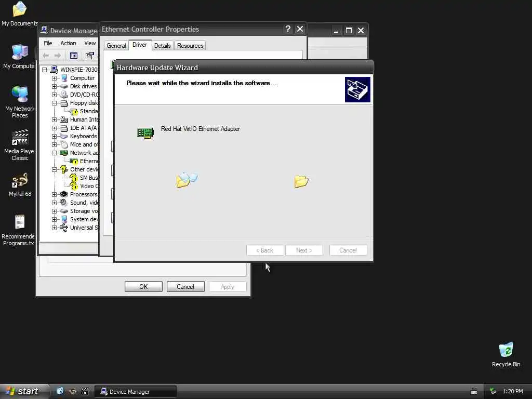Collapse the Network adapters node

[54, 153]
